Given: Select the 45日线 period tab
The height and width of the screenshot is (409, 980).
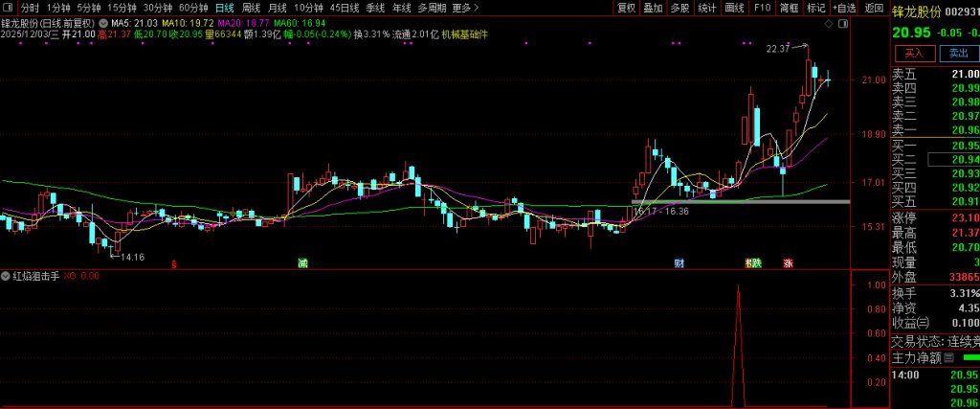Looking at the screenshot, I should pyautogui.click(x=345, y=8).
